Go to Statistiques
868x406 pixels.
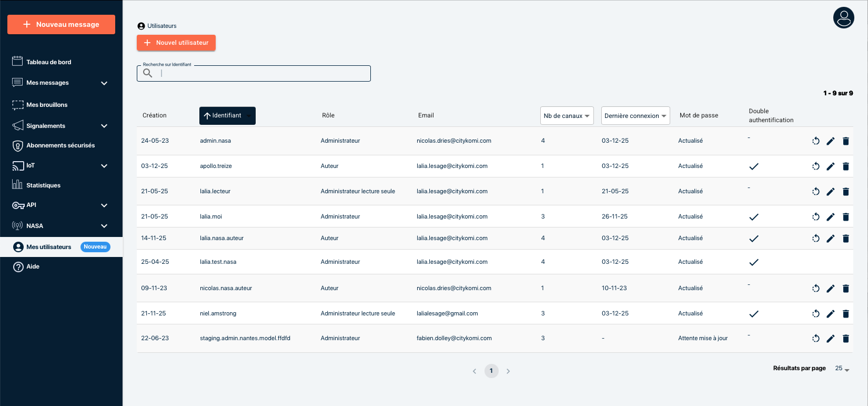point(43,185)
